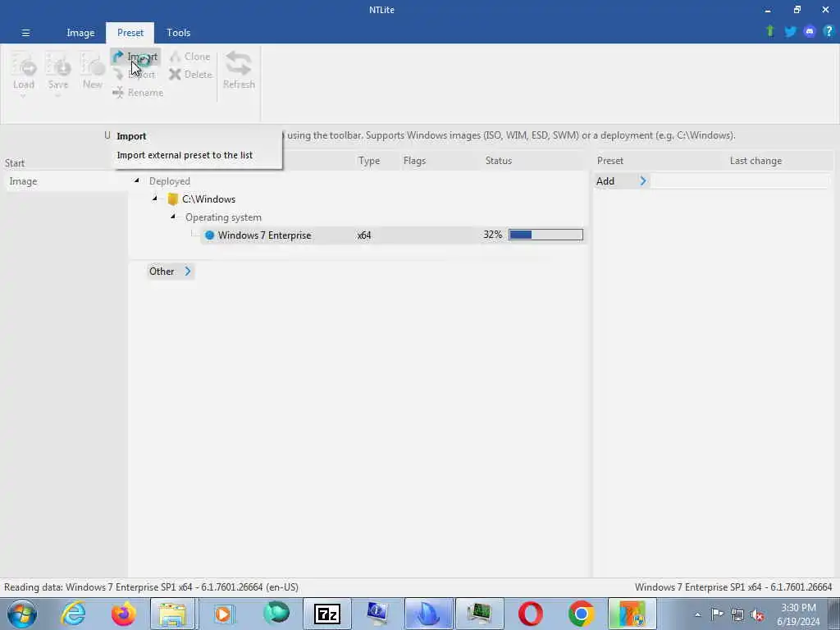Click the blue Windows 7 Enterprise status dot
The height and width of the screenshot is (630, 840).
coord(209,235)
